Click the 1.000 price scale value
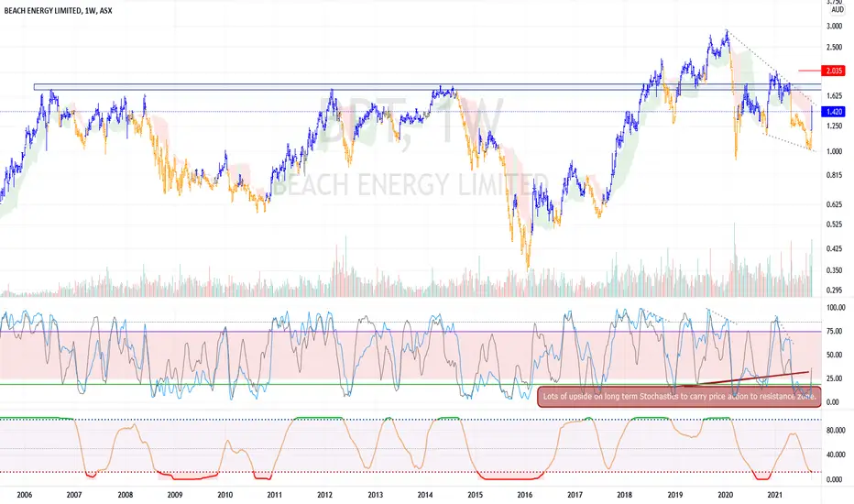Viewport: 854px width, 504px height. (835, 151)
